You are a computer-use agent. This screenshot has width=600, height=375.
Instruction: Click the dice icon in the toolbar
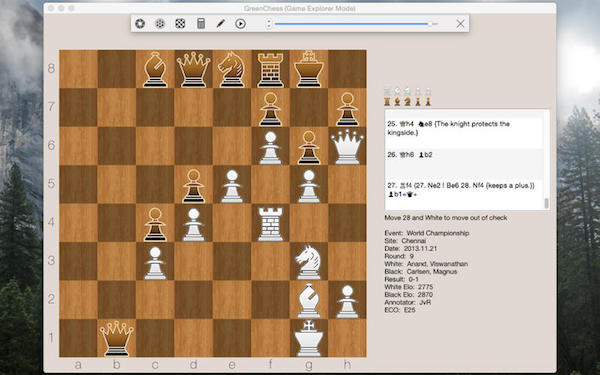point(180,24)
